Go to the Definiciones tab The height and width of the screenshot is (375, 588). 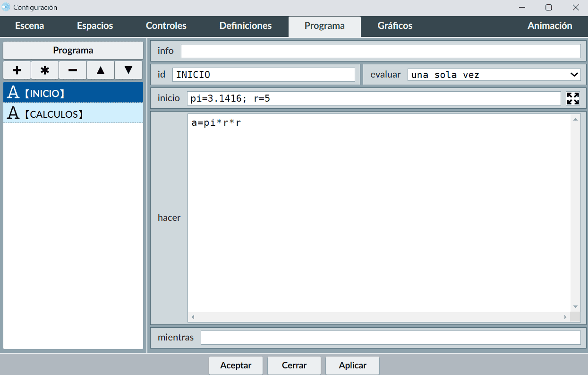coord(246,26)
